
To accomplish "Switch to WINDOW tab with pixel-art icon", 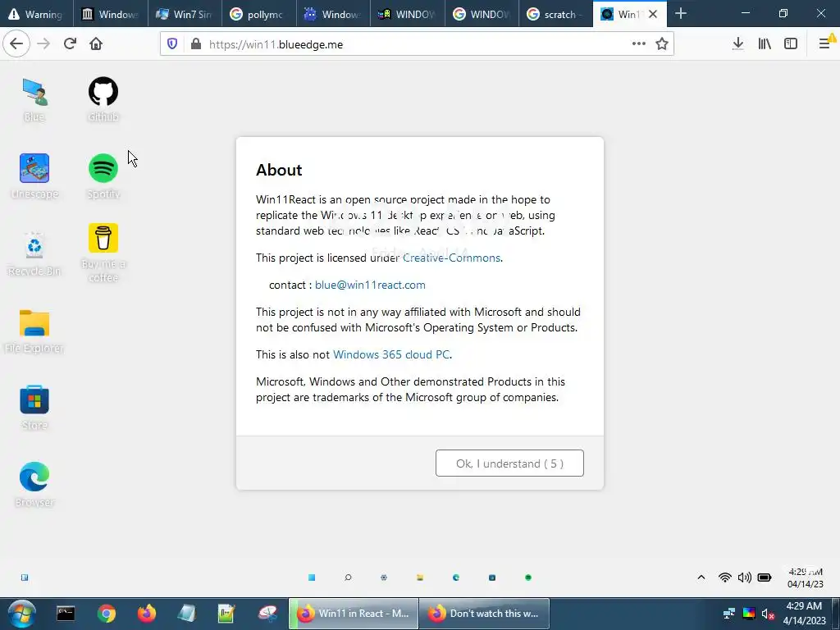I will (x=407, y=15).
